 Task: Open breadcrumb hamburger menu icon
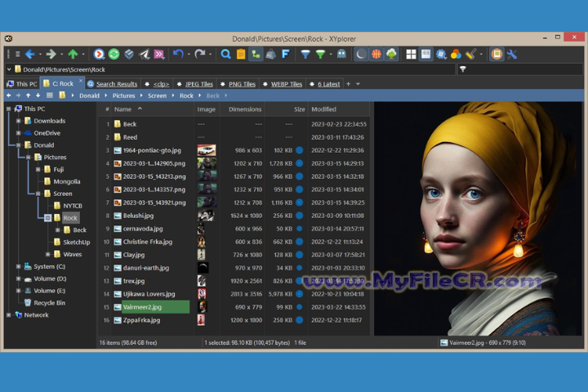(50, 96)
